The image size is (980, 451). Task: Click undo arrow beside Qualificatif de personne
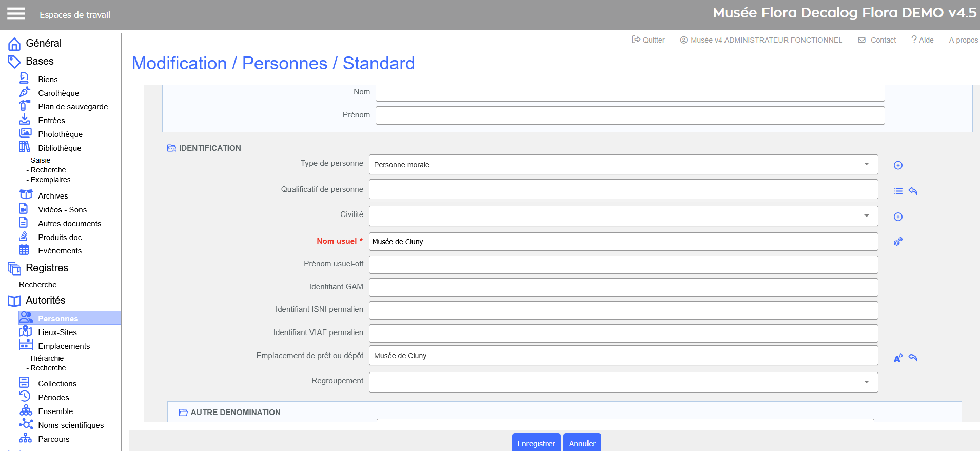point(913,191)
